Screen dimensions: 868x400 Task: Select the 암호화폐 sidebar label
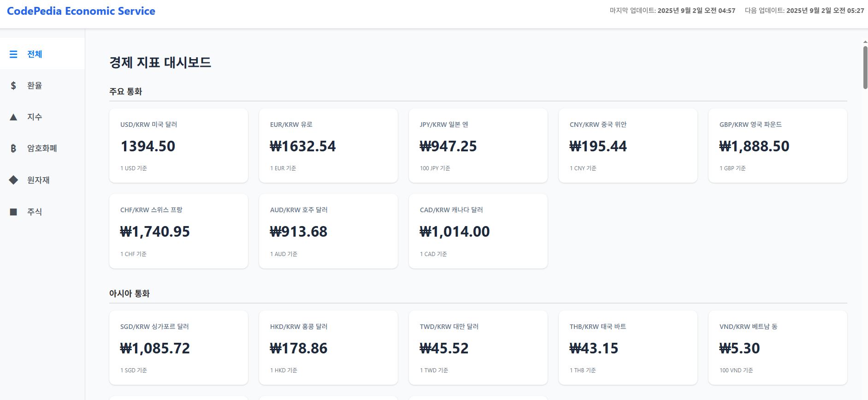42,149
